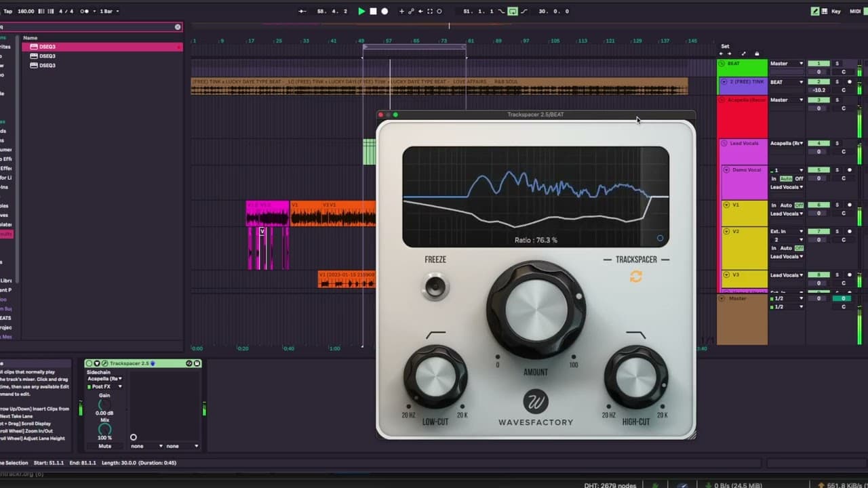Toggle track 4 Lead Vocals activator
Screen dimensions: 868x488
(x=818, y=144)
